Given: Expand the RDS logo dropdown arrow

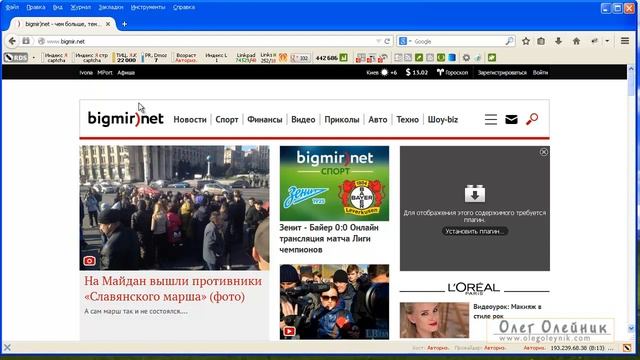Looking at the screenshot, I should (33, 58).
